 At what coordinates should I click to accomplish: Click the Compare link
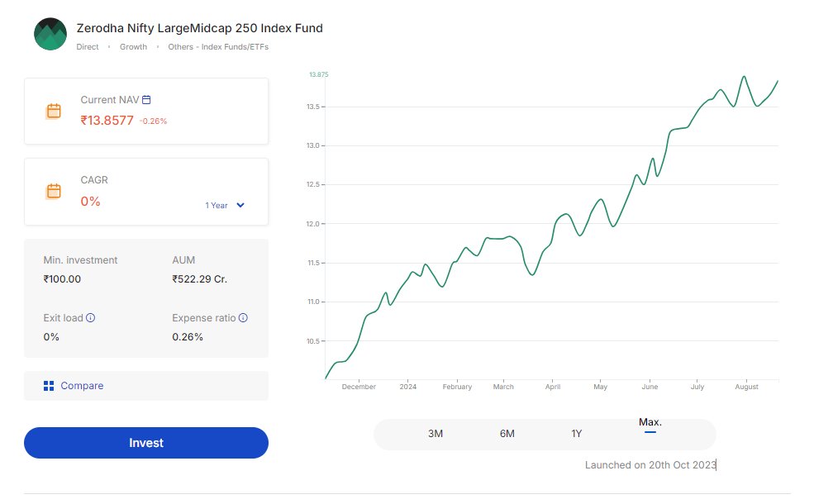pos(82,386)
